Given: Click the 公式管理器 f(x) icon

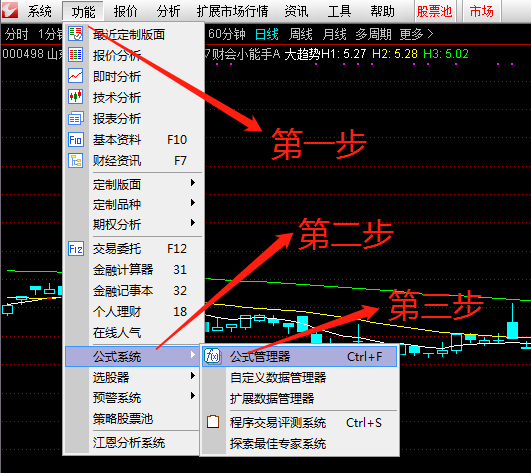Looking at the screenshot, I should (x=213, y=356).
